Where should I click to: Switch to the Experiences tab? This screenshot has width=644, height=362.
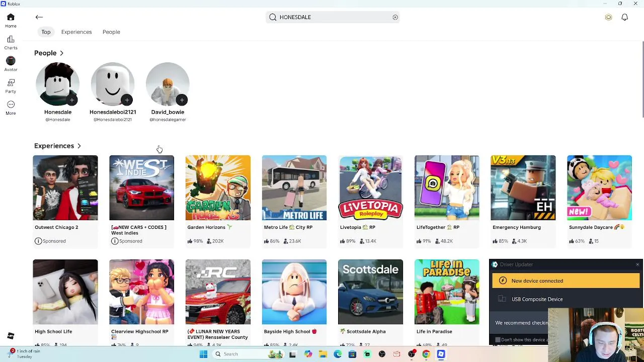tap(76, 32)
